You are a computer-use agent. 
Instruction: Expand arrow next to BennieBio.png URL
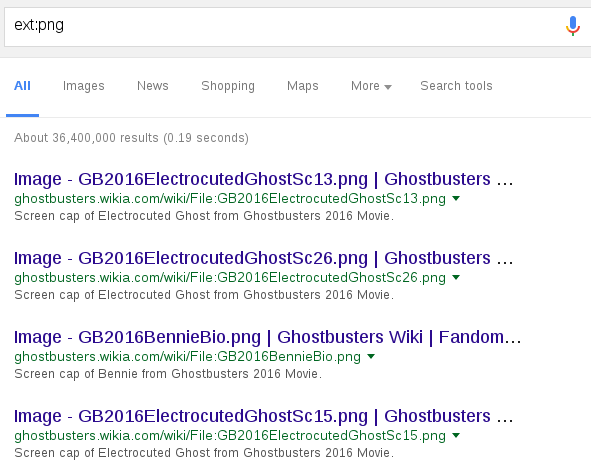point(371,356)
